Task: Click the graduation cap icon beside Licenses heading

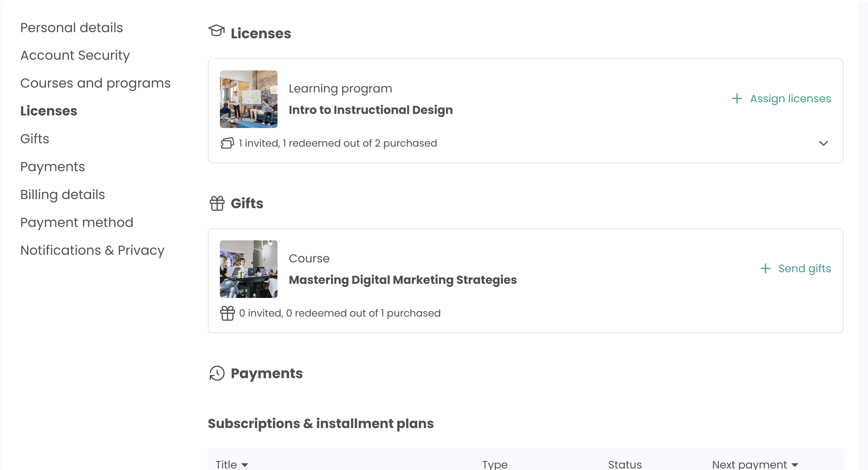Action: [216, 31]
